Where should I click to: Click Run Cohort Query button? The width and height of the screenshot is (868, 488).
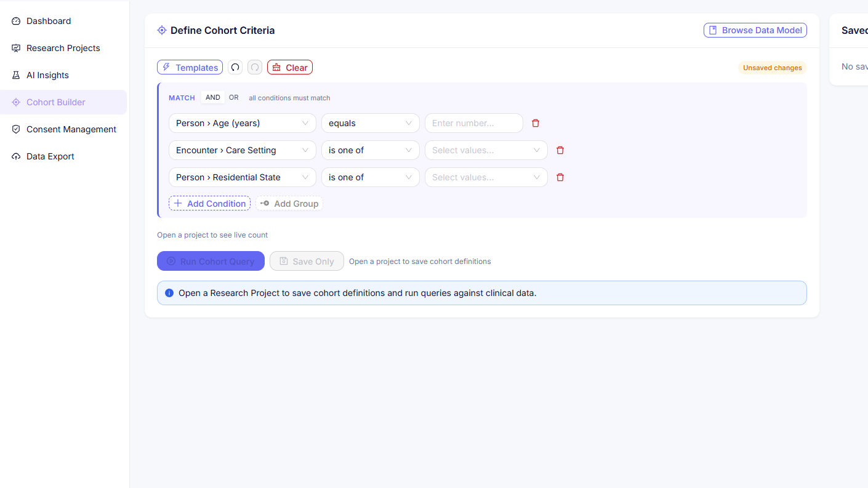(x=211, y=261)
